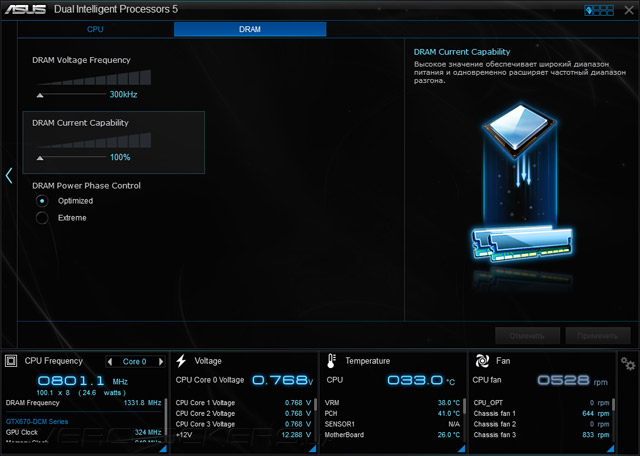Click the Применить button
This screenshot has width=640, height=456.
point(598,336)
